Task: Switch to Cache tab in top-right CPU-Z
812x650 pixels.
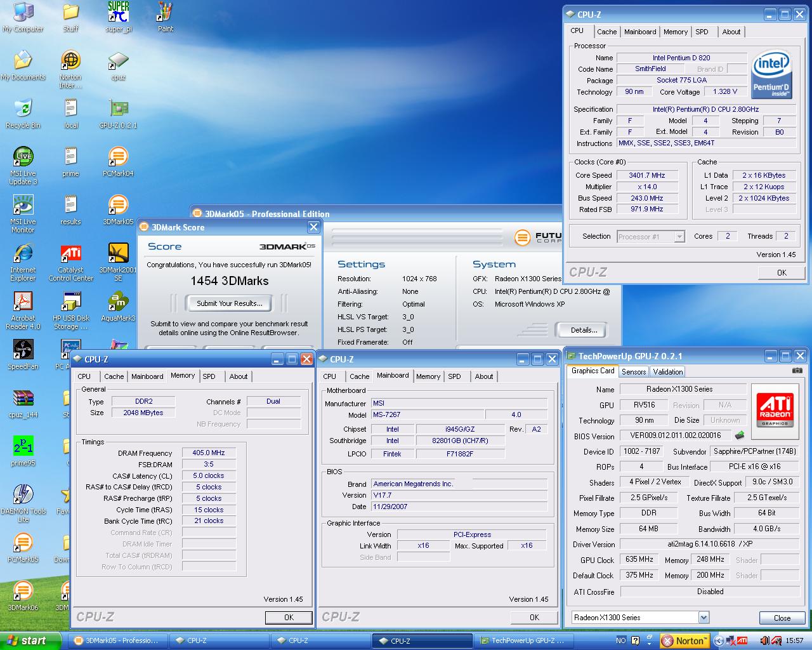Action: click(606, 32)
